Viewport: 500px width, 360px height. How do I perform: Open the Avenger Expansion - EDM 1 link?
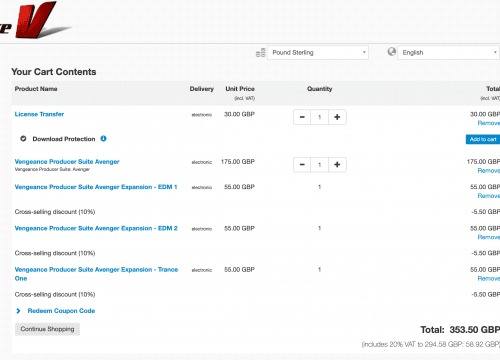[96, 187]
